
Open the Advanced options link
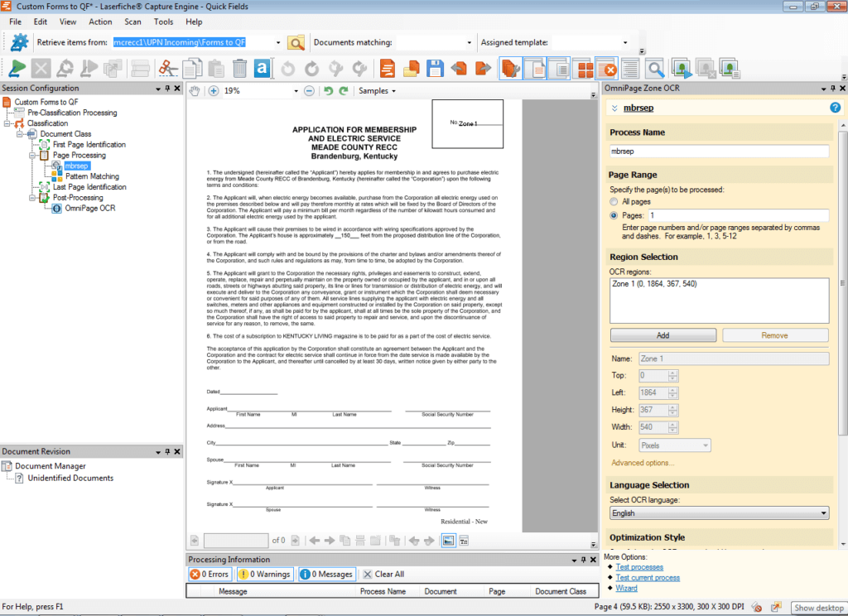tap(643, 463)
